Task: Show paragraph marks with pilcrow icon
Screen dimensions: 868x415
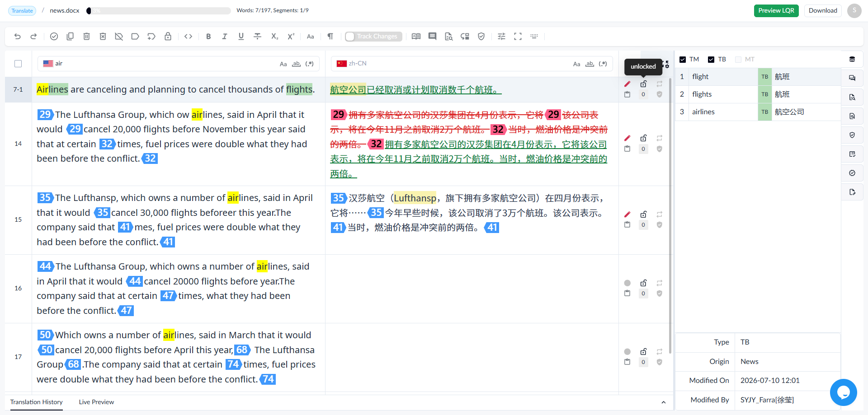Action: pyautogui.click(x=330, y=37)
